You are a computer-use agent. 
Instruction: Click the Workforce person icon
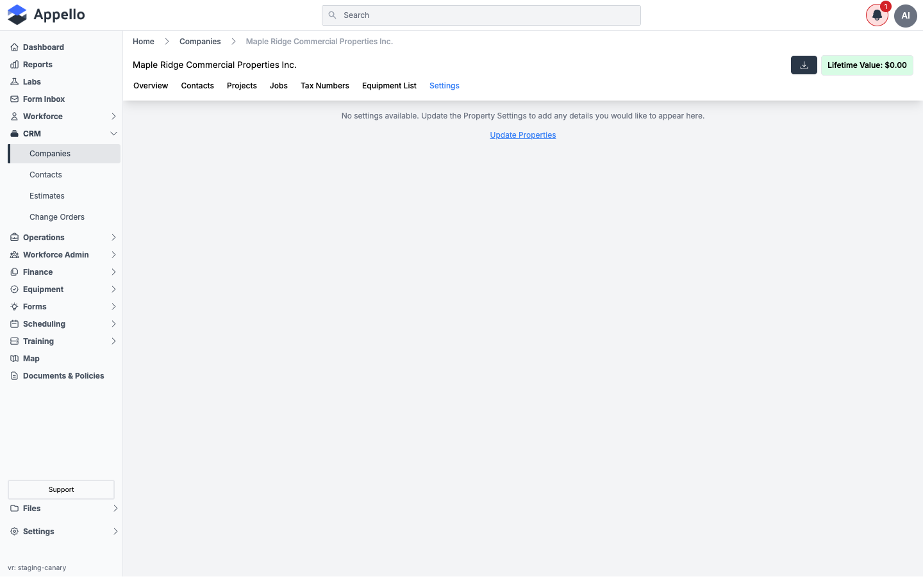pyautogui.click(x=14, y=117)
